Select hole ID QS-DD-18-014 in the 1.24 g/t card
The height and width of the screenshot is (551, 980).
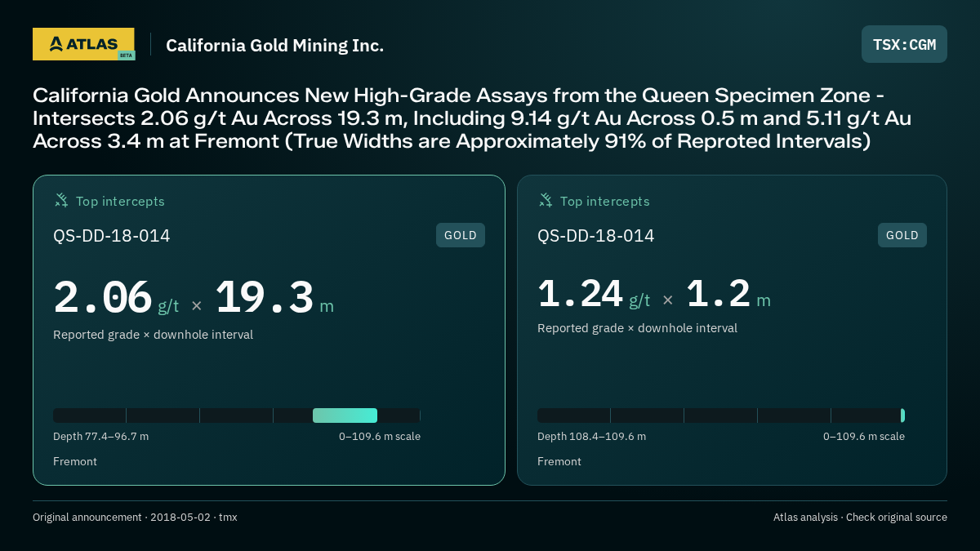pyautogui.click(x=596, y=236)
